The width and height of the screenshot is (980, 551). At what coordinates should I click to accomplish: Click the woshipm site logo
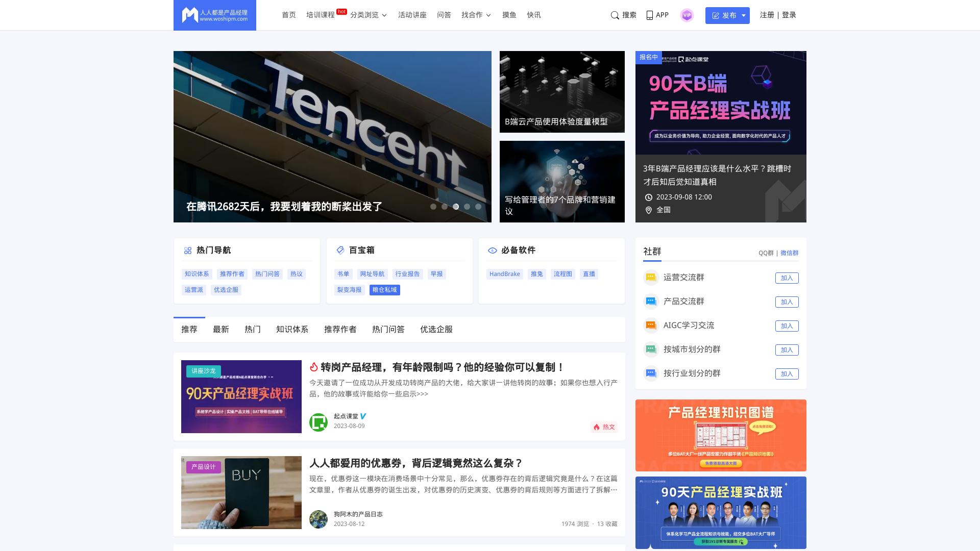(x=215, y=15)
